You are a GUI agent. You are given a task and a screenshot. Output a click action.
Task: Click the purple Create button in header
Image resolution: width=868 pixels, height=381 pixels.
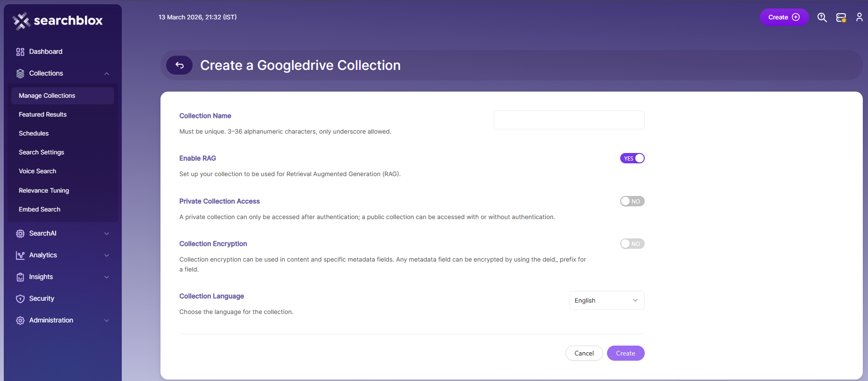click(x=784, y=17)
